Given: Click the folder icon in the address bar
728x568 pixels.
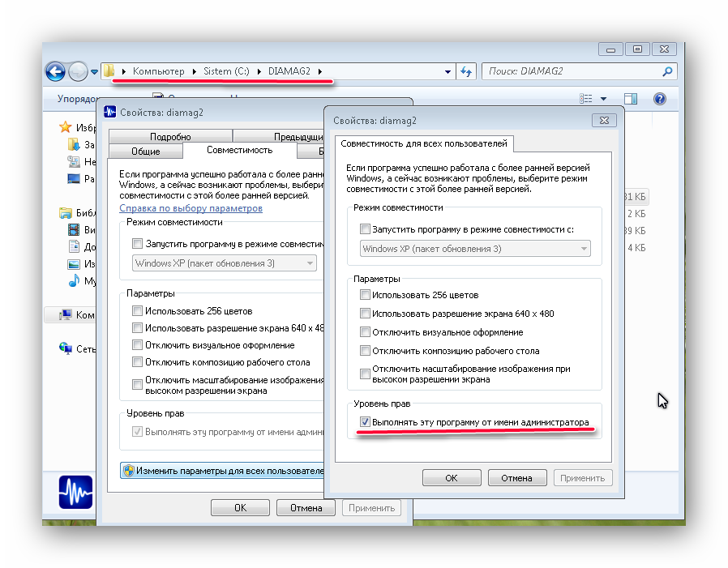Looking at the screenshot, I should click(x=109, y=71).
